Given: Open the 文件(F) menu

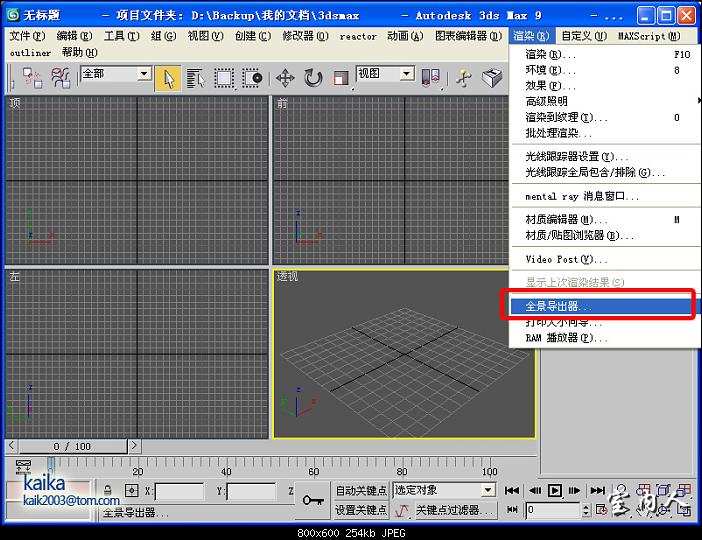Looking at the screenshot, I should (27, 36).
